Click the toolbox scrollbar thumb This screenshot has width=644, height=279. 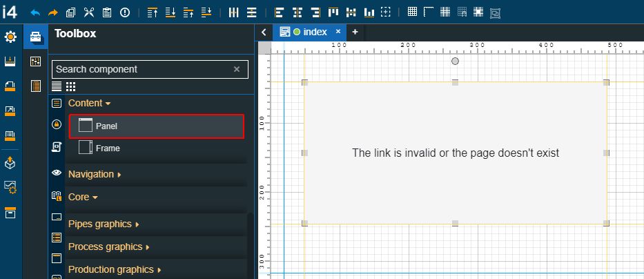point(251,246)
